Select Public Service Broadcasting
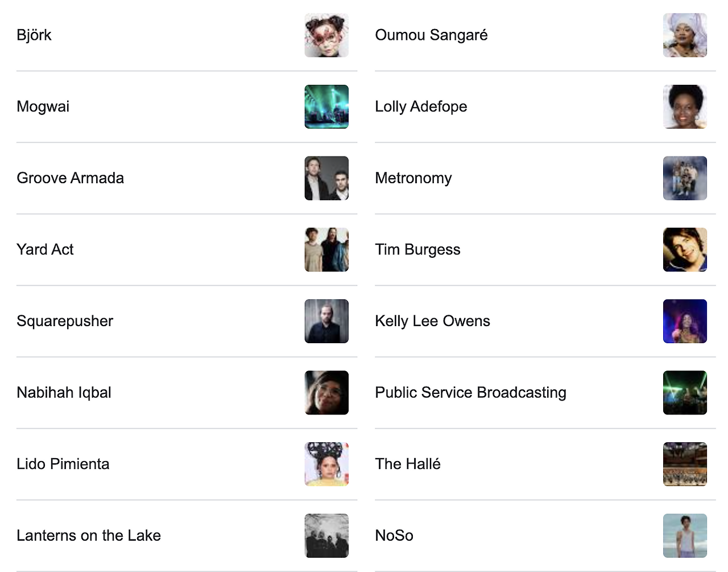This screenshot has height=572, width=728. pos(470,393)
